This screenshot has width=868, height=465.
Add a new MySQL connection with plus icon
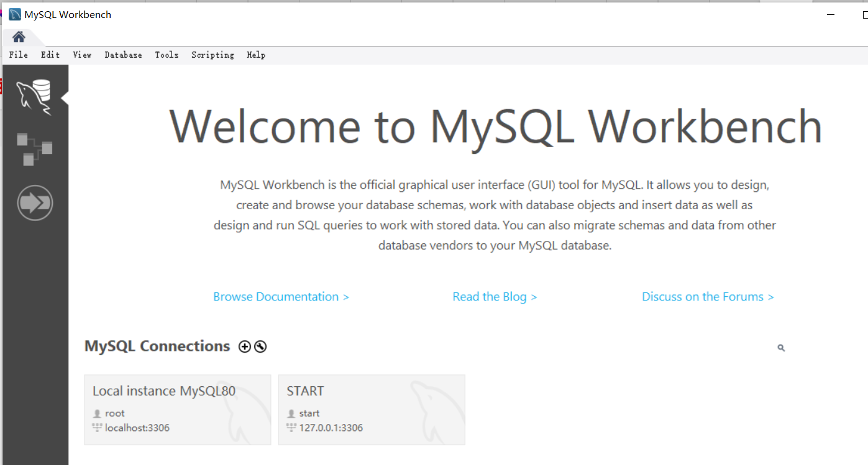(245, 347)
